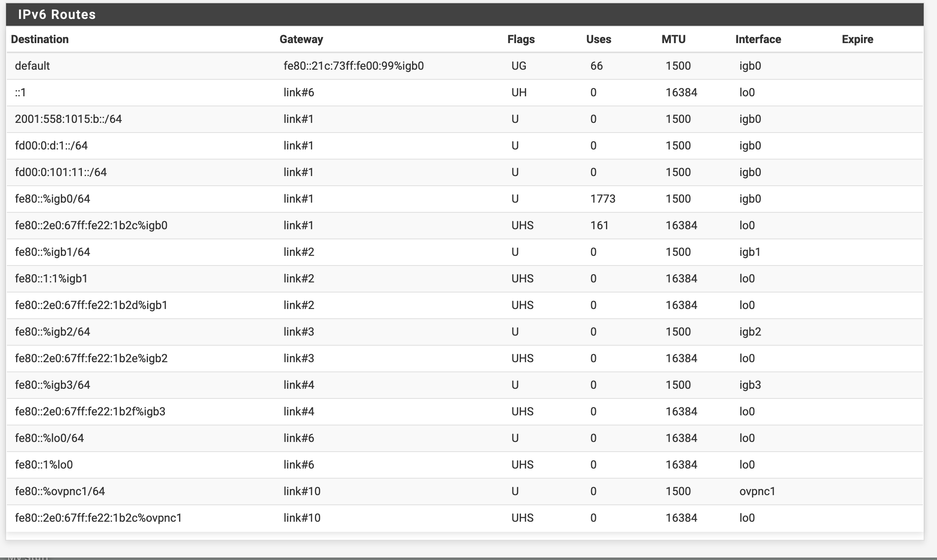Click the default route destination cell
The height and width of the screenshot is (560, 937).
pyautogui.click(x=32, y=66)
